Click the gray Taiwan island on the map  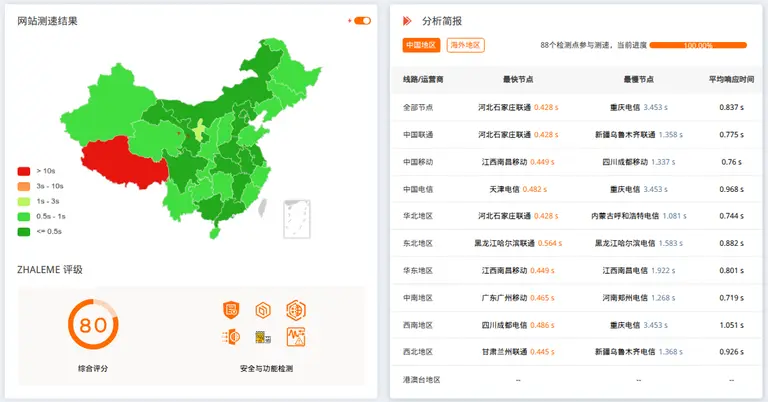(x=263, y=208)
